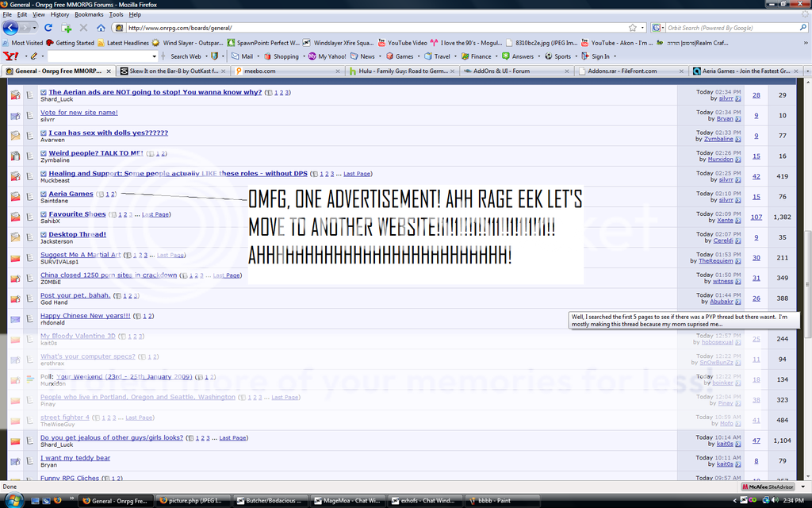Reload the page with the refresh icon
Image resolution: width=812 pixels, height=508 pixels.
click(48, 28)
